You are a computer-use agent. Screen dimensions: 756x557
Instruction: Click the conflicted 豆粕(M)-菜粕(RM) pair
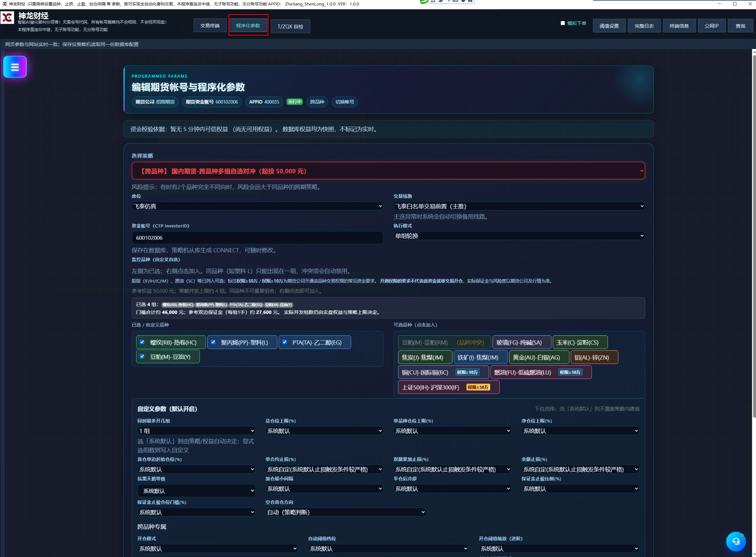444,342
